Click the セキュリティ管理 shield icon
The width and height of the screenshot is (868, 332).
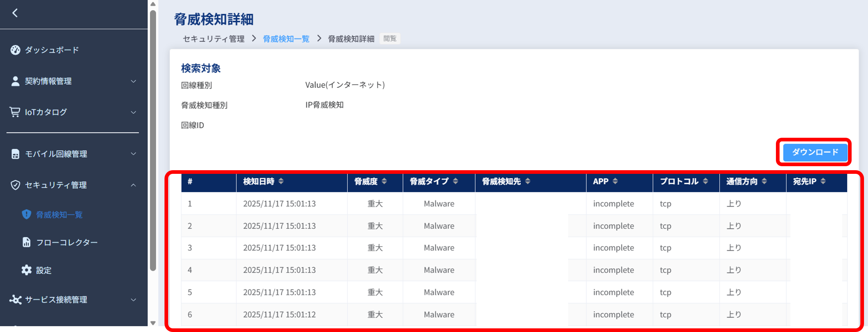pyautogui.click(x=15, y=185)
